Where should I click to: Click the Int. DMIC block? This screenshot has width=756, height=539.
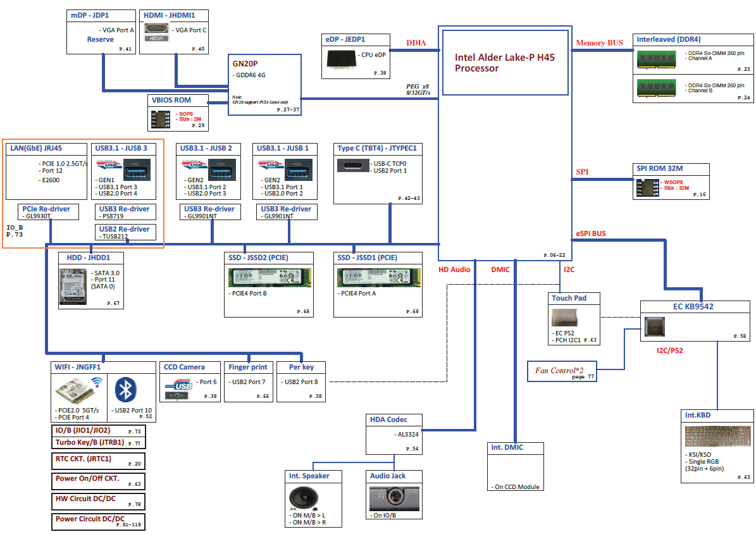(x=516, y=467)
